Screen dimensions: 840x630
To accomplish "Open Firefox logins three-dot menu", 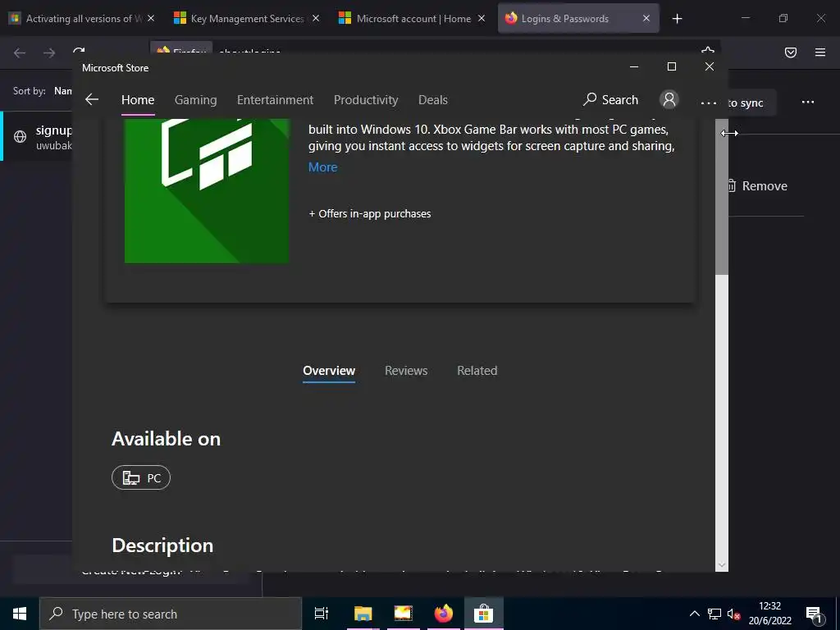I will (808, 103).
